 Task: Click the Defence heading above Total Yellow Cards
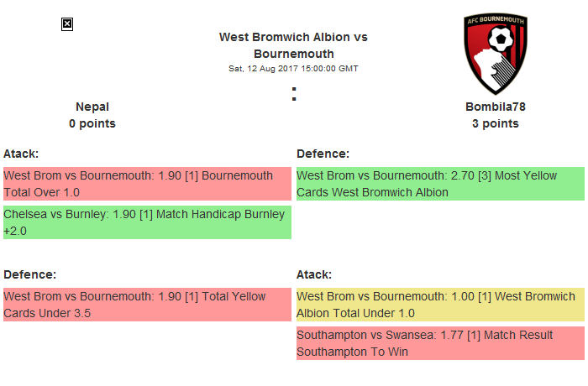coord(29,274)
